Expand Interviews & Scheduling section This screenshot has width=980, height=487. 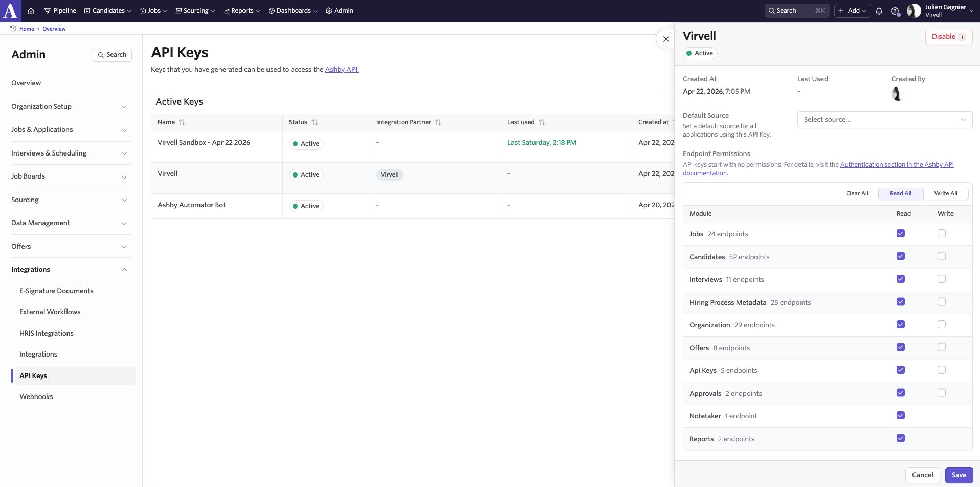tap(71, 153)
